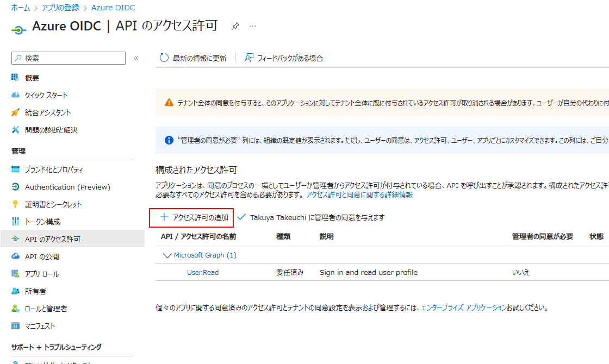609x364 pixels.
Task: Select API のアクセス許可 in the sidebar
Action: tap(72, 239)
